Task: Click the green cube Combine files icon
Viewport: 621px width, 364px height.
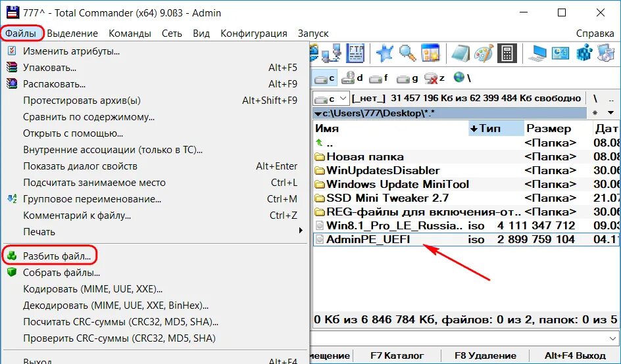Action: (x=12, y=272)
